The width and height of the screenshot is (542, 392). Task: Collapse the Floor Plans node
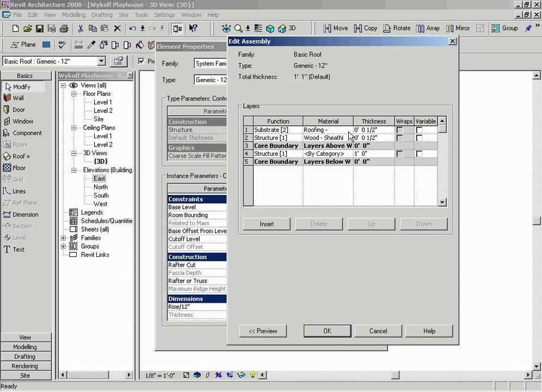(73, 94)
